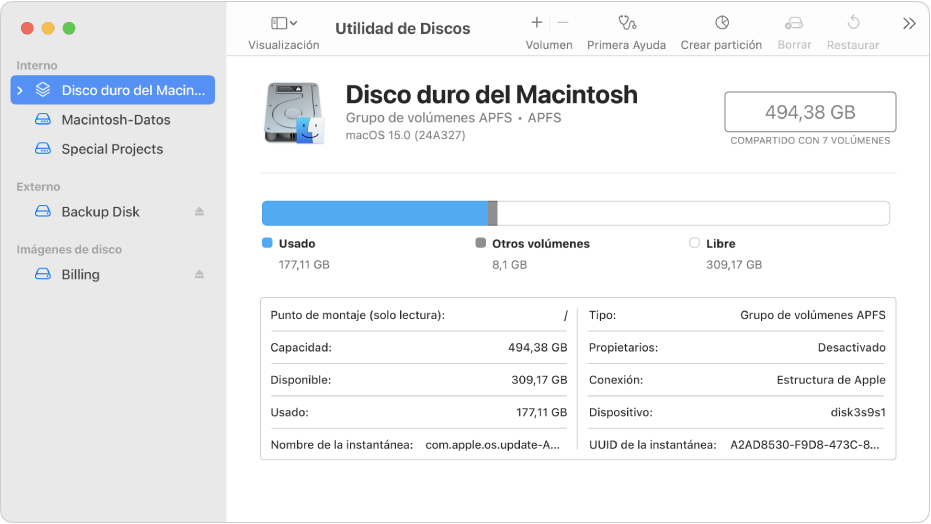
Task: Click the white Libre portion of usage bar
Action: [x=693, y=213]
